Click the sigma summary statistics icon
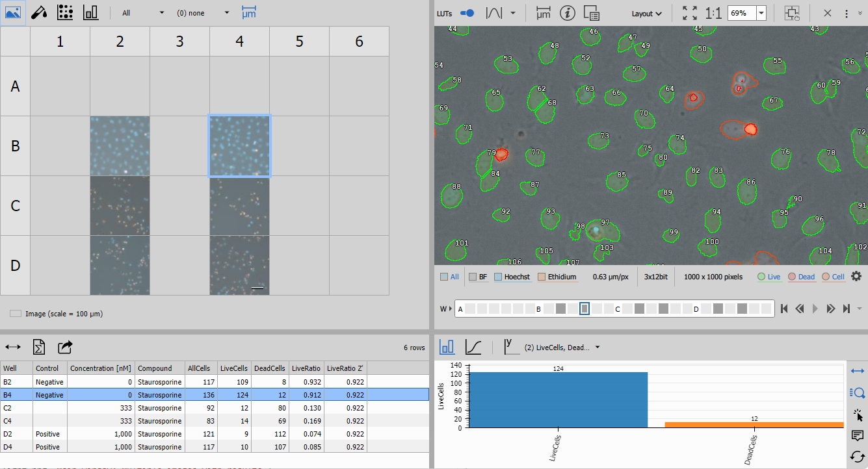The image size is (868, 469). [x=38, y=348]
